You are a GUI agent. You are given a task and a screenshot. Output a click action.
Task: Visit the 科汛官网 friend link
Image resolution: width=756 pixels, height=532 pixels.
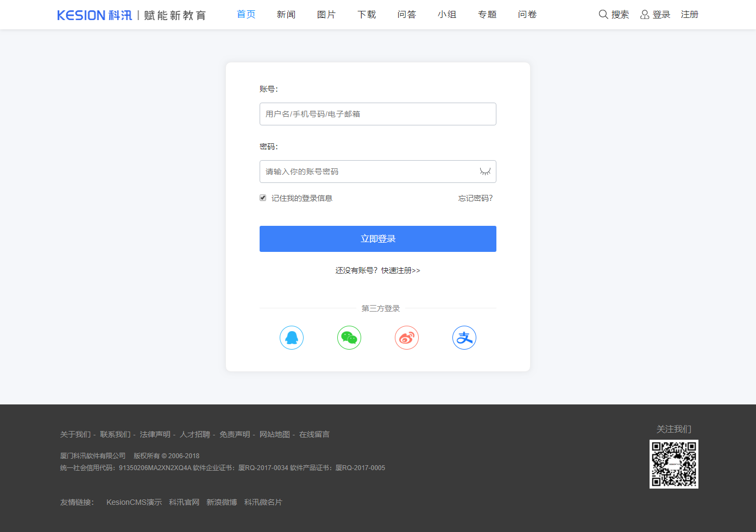coord(184,502)
